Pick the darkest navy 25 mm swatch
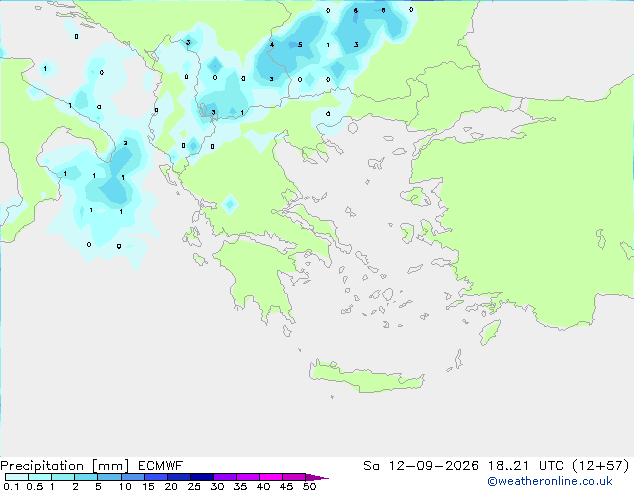This screenshot has width=634, height=490. (x=201, y=477)
